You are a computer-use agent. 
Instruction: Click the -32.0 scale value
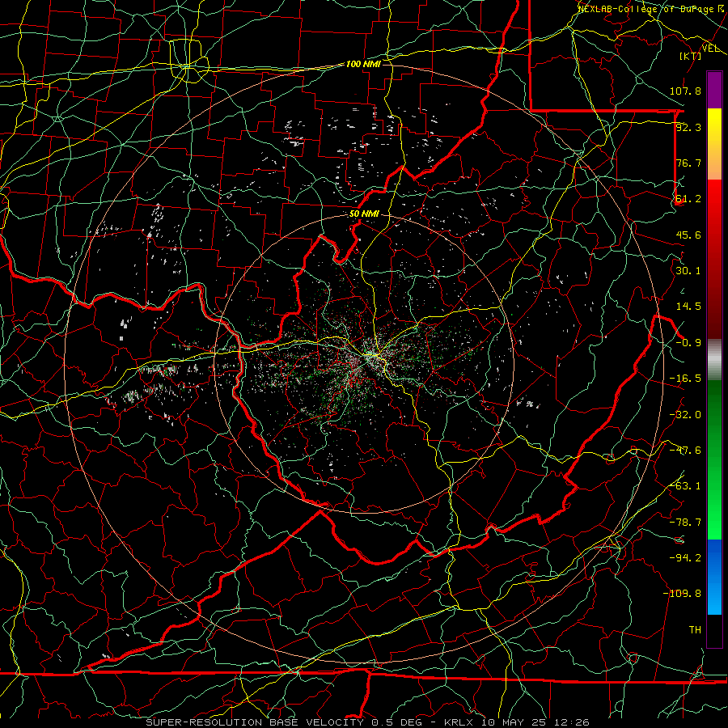[685, 415]
